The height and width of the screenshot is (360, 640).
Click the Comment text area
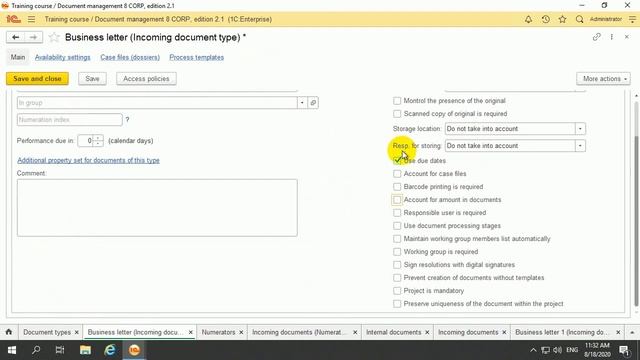point(157,208)
